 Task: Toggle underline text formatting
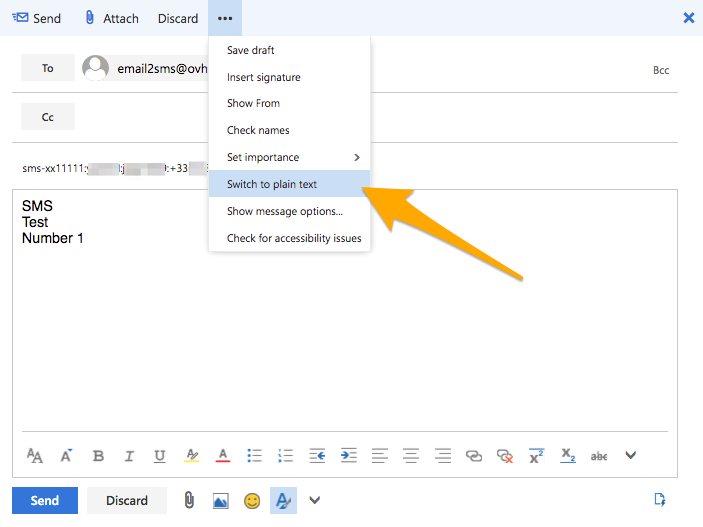coord(160,456)
